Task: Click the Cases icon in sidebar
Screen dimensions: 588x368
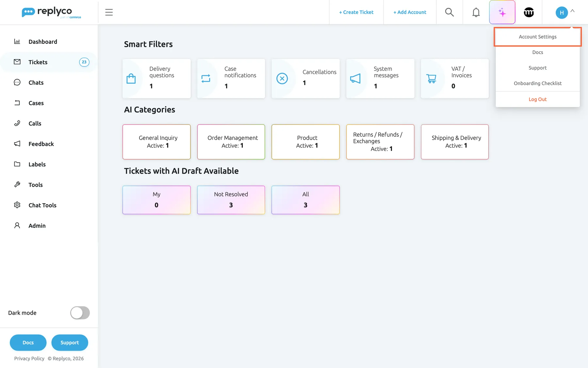Action: (17, 103)
